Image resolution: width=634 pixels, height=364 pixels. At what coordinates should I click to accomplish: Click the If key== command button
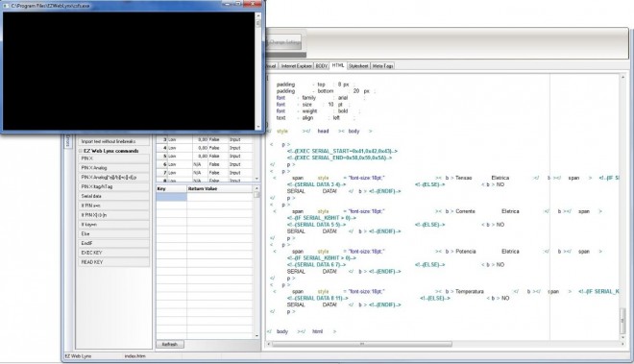(x=113, y=225)
